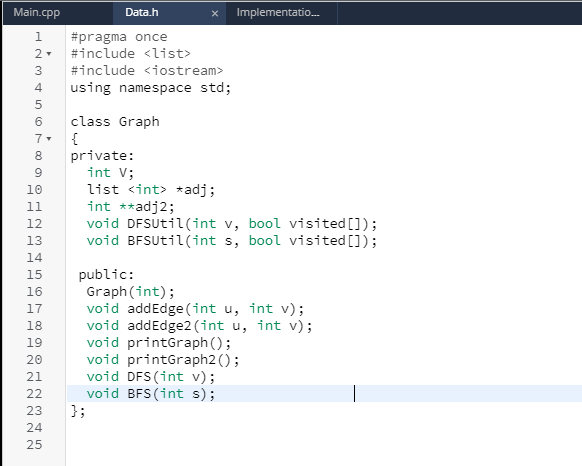This screenshot has width=582, height=466.
Task: Click the 'private:' keyword
Action: (102, 156)
